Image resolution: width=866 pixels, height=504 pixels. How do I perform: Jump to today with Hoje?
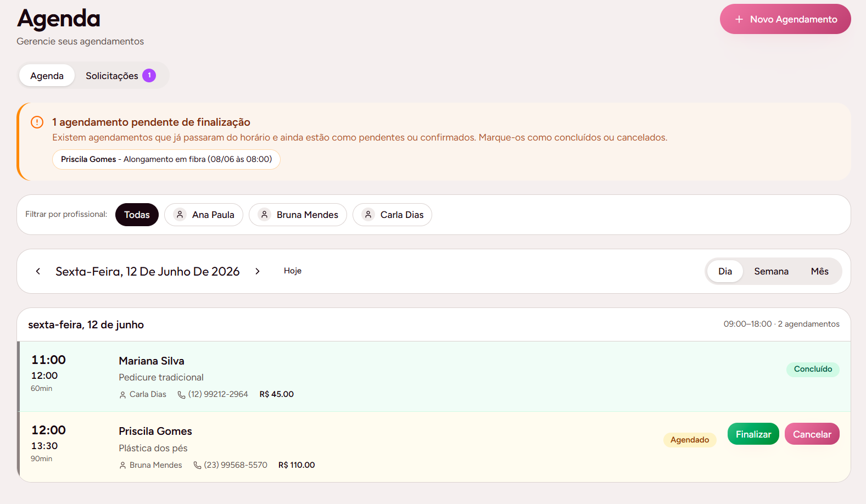[293, 271]
